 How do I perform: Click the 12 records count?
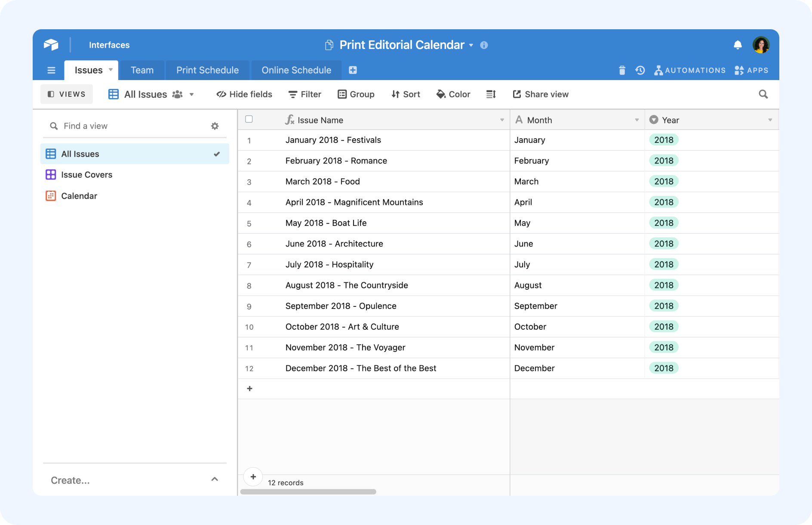(286, 483)
